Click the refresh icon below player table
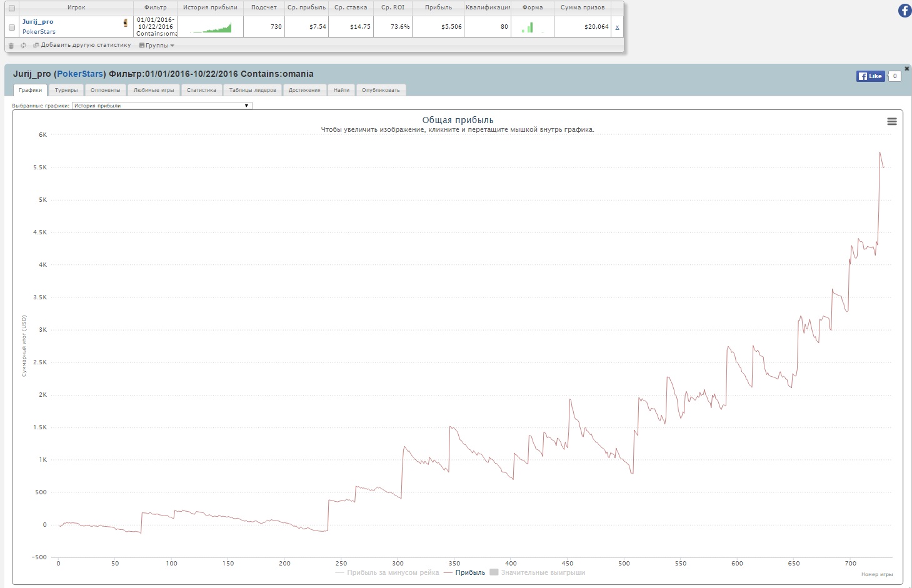The image size is (912, 588). pos(23,46)
